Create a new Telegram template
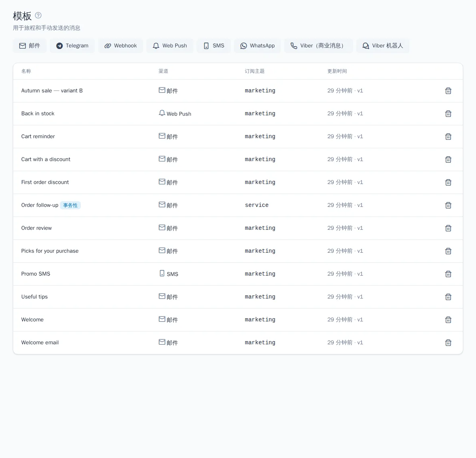The height and width of the screenshot is (458, 476). [x=72, y=46]
